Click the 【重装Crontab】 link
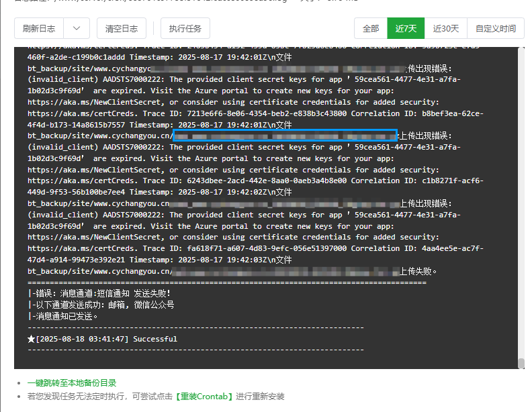Screen dimensions: 532x412 [x=204, y=397]
